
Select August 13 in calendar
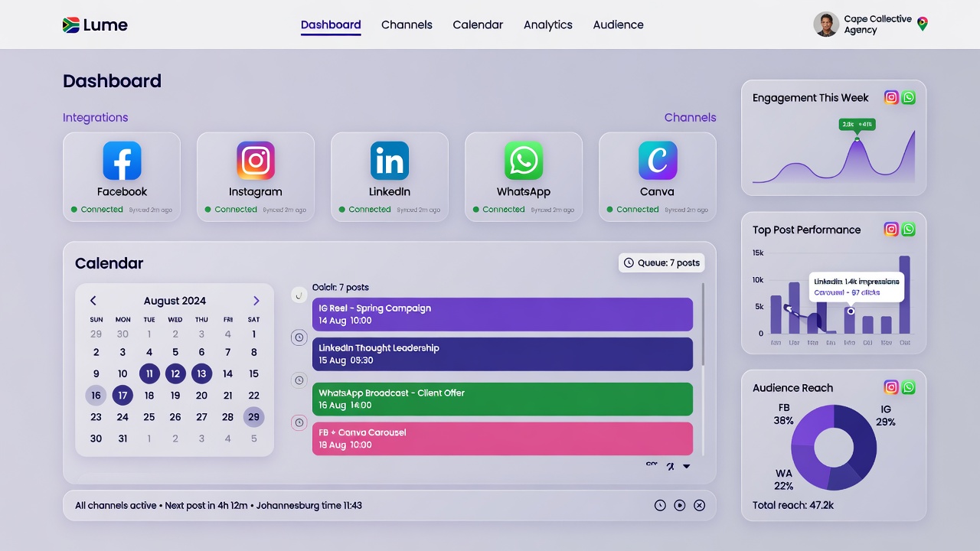[x=201, y=373]
